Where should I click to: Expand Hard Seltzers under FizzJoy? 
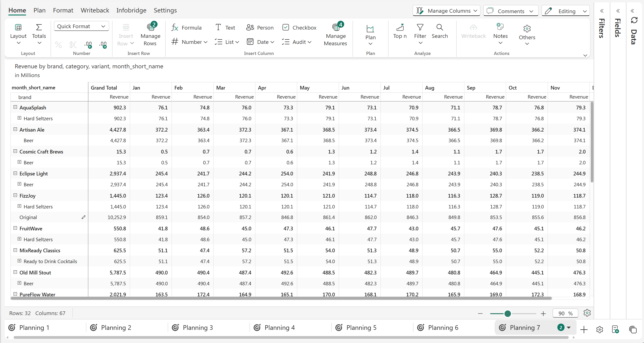[19, 206]
